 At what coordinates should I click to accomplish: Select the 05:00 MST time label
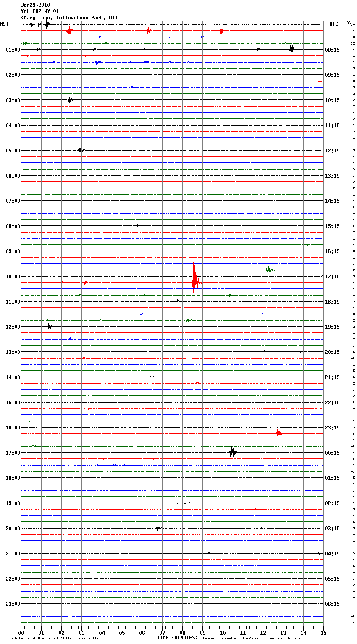coord(13,151)
